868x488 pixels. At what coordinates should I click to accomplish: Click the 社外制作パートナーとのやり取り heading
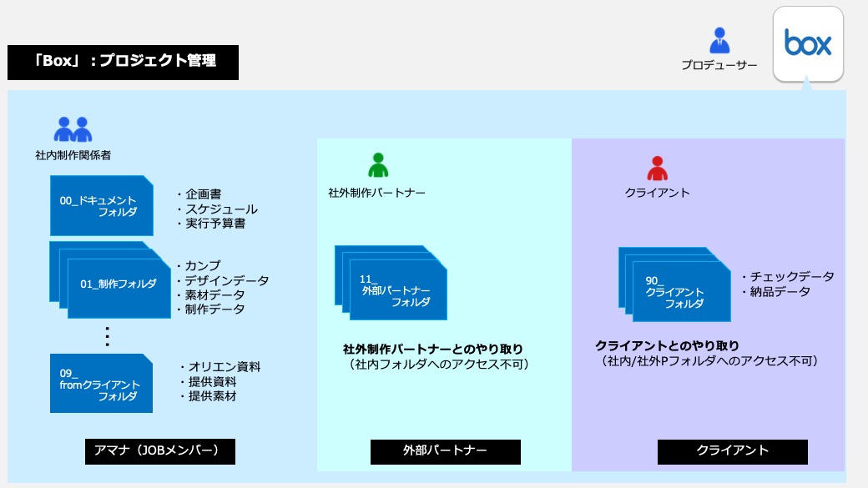pyautogui.click(x=433, y=350)
